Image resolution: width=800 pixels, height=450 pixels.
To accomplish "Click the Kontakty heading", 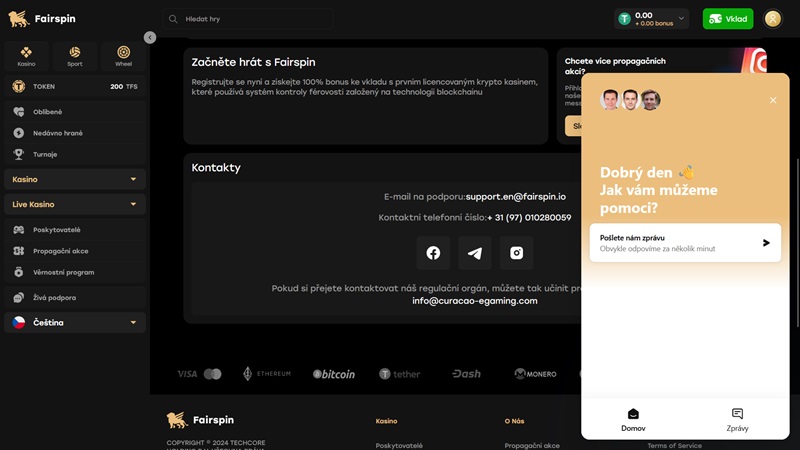I will [216, 168].
